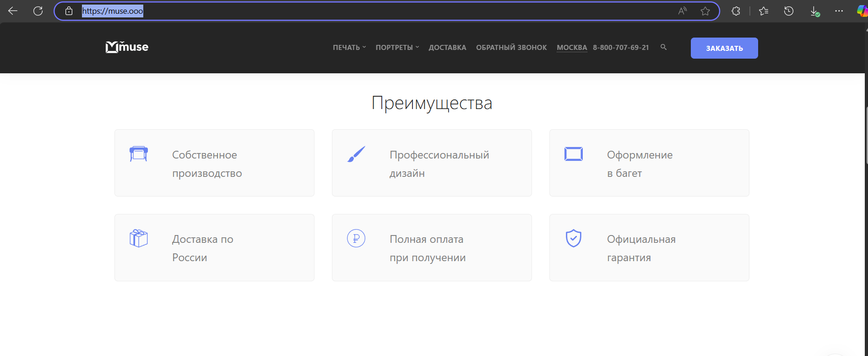Change city via МОСКВА link
Screen dimensions: 868x356
tap(572, 48)
